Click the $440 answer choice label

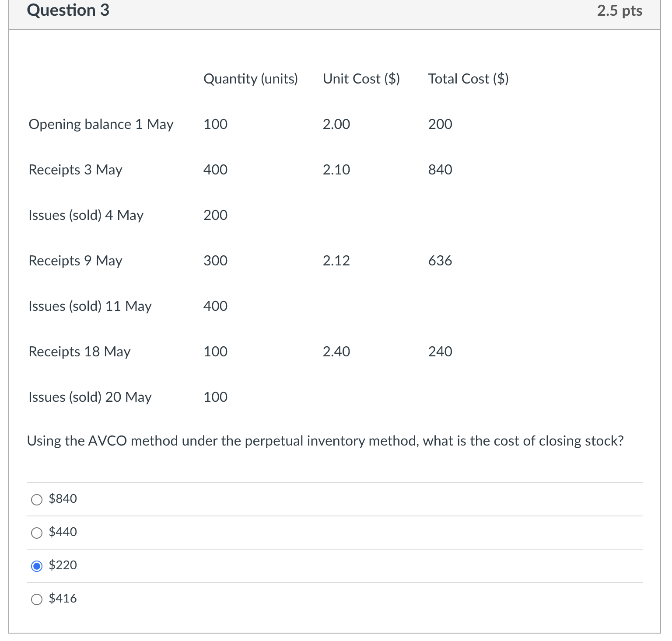pyautogui.click(x=63, y=532)
